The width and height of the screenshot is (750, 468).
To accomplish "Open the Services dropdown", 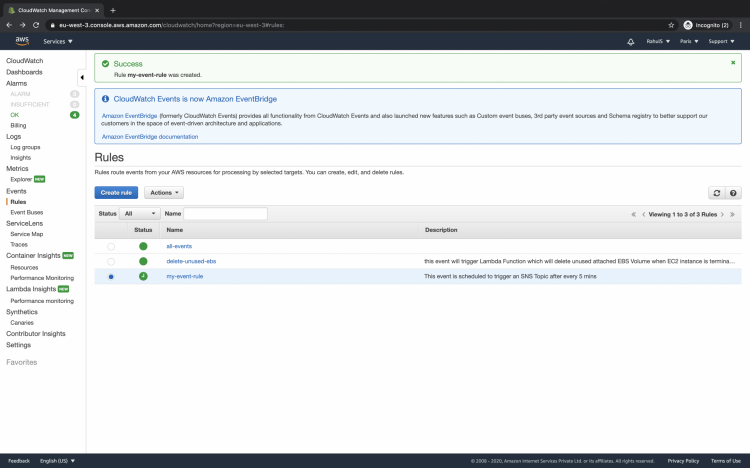I will pos(58,42).
